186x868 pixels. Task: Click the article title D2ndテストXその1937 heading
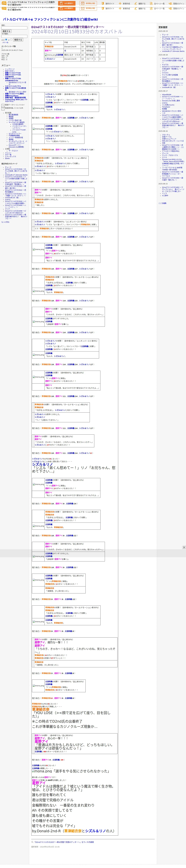pyautogui.click(x=68, y=27)
